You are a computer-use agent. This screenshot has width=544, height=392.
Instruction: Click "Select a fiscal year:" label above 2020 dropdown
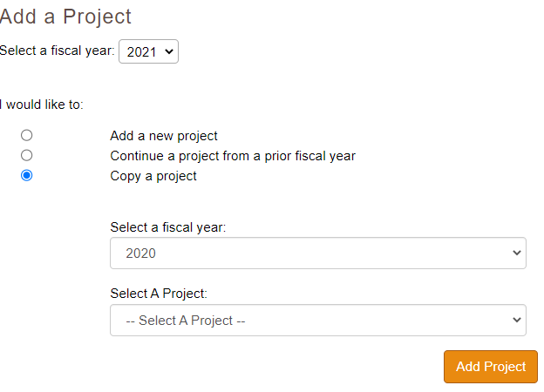167,227
